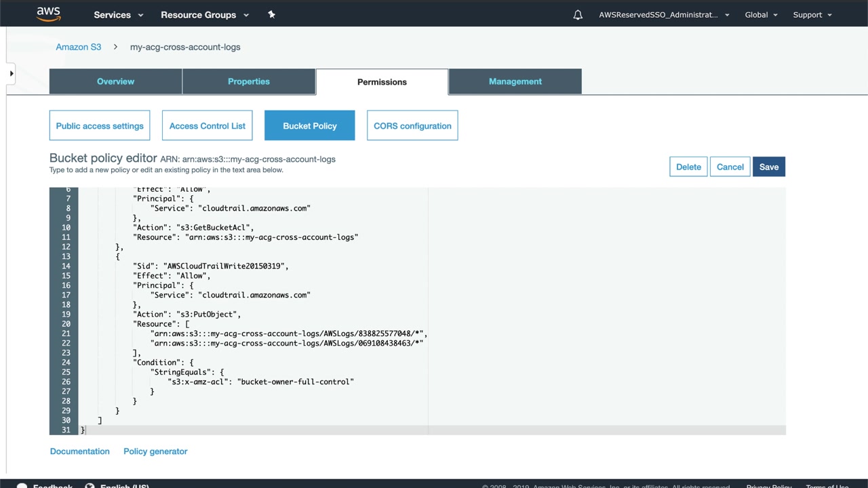The width and height of the screenshot is (868, 488).
Task: Open the Policy generator link
Action: click(x=155, y=451)
